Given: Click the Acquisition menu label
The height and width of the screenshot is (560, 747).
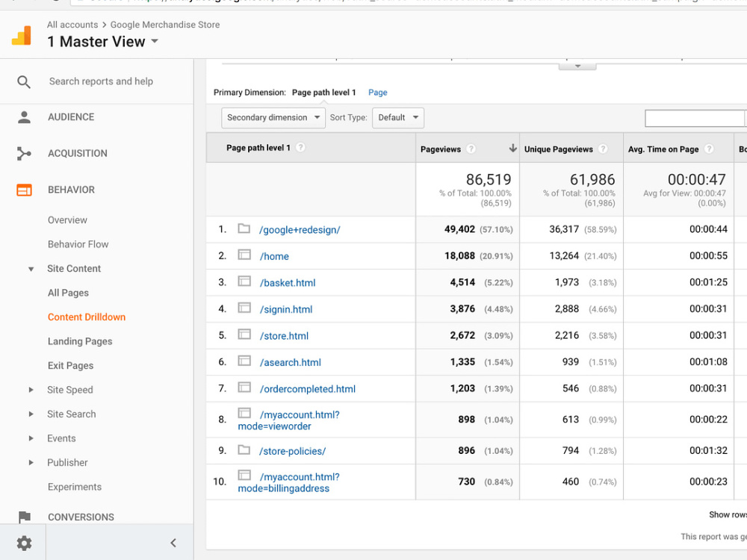Looking at the screenshot, I should click(78, 153).
